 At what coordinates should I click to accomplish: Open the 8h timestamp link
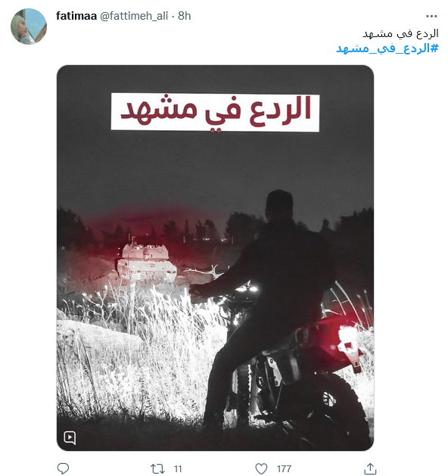185,16
